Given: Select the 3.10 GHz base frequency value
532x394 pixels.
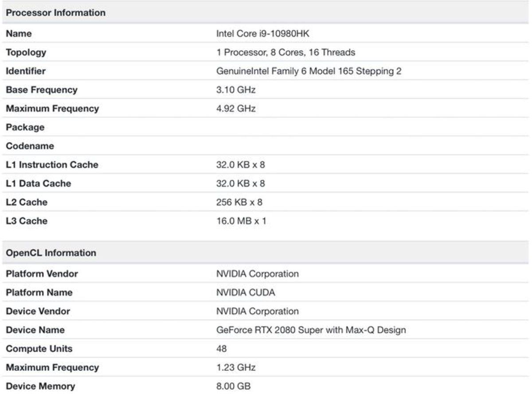Looking at the screenshot, I should (236, 90).
